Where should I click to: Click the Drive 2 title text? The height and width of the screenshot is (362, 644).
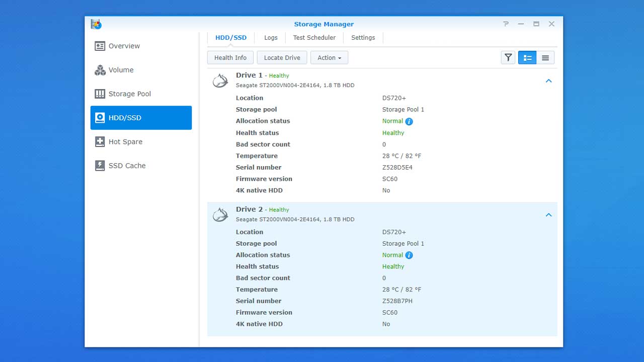[x=249, y=209]
